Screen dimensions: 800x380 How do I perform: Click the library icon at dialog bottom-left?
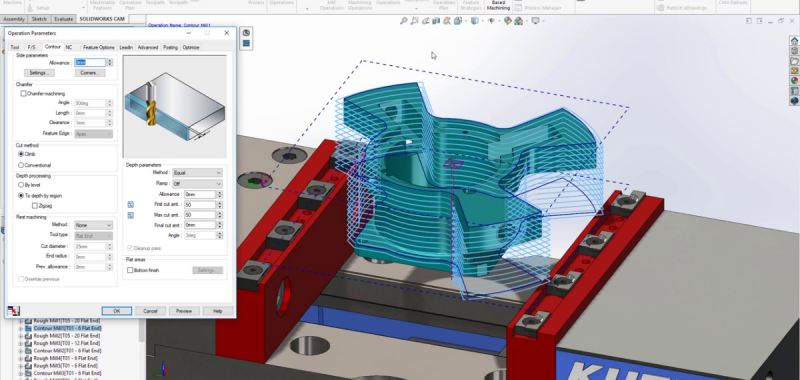tap(13, 311)
